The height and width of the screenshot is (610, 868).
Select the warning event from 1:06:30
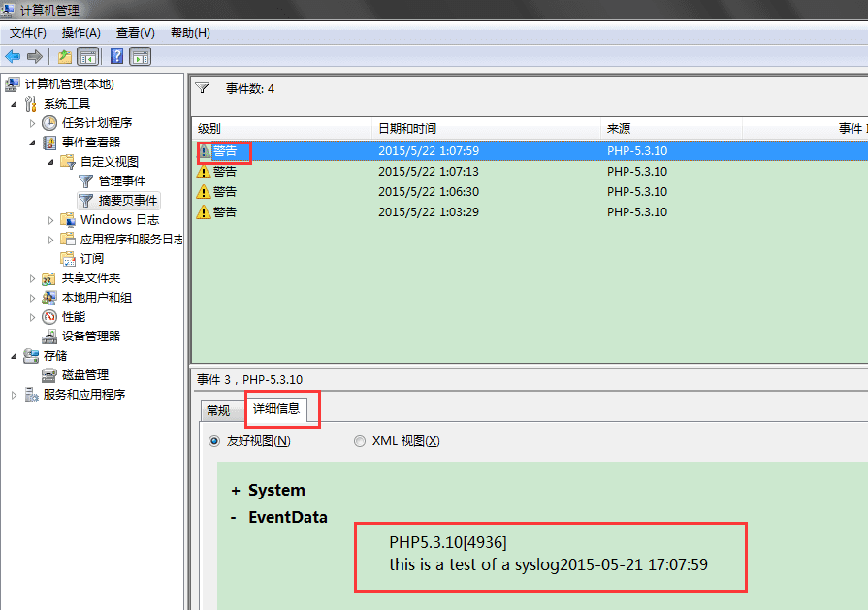click(291, 191)
